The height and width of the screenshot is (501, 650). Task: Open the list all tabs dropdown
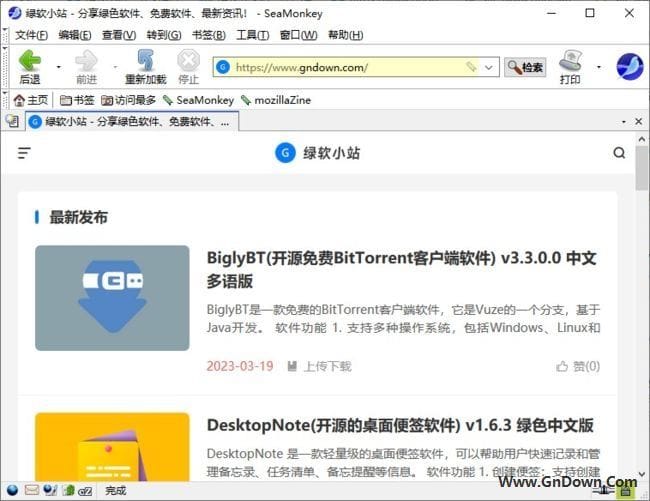click(x=623, y=121)
